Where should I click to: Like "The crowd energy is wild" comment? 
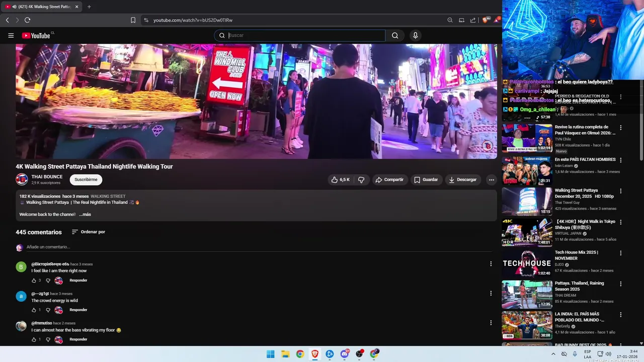[34, 310]
